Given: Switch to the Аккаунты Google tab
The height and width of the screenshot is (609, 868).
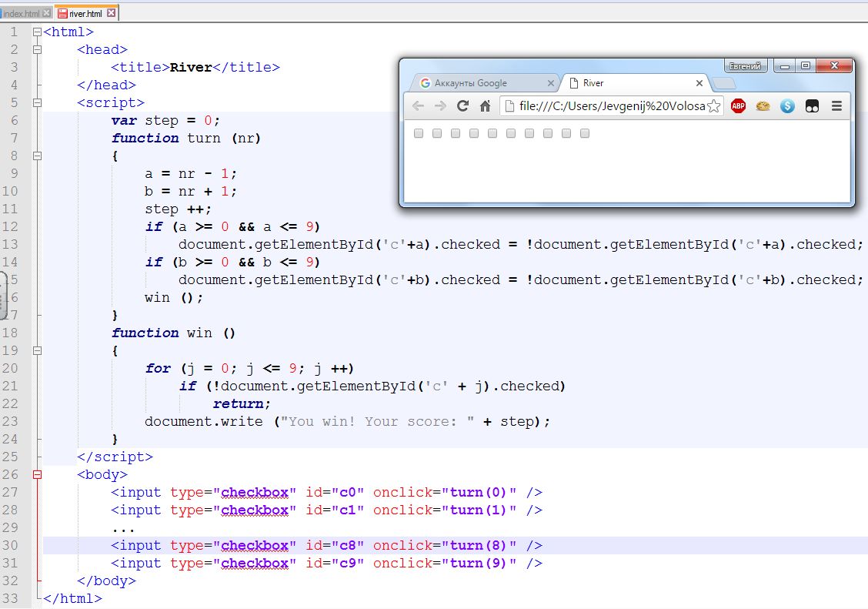Looking at the screenshot, I should (470, 83).
